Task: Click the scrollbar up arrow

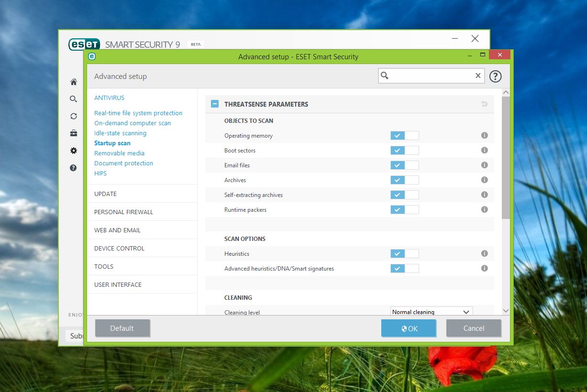Action: [x=506, y=92]
